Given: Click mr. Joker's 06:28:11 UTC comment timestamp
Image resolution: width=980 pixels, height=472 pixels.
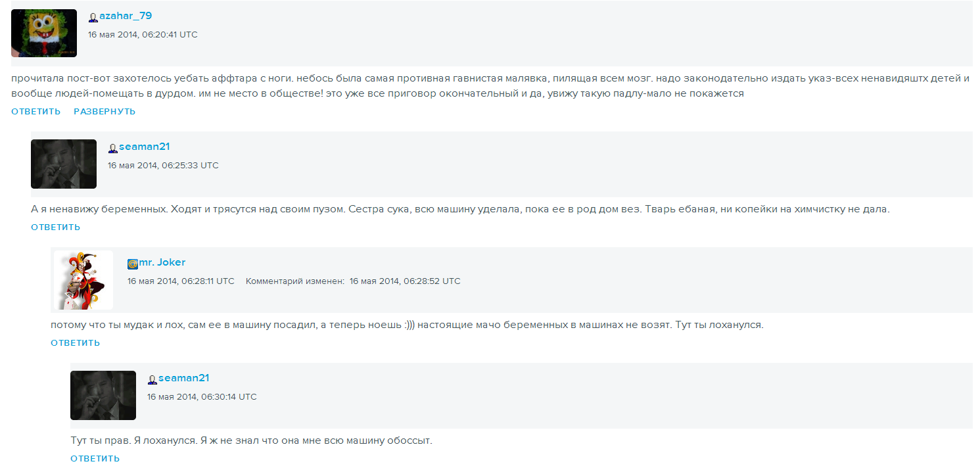Looking at the screenshot, I should [x=181, y=281].
